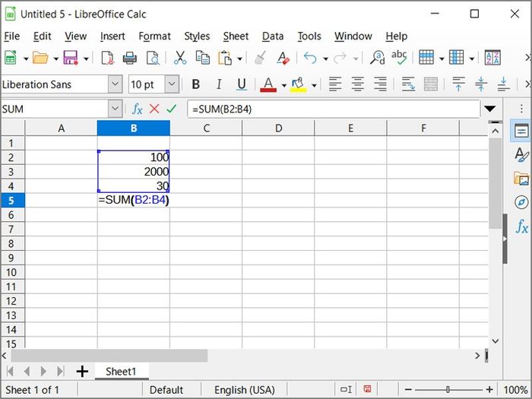The height and width of the screenshot is (399, 532).
Task: Open the Name Box dropdown
Action: [x=115, y=109]
